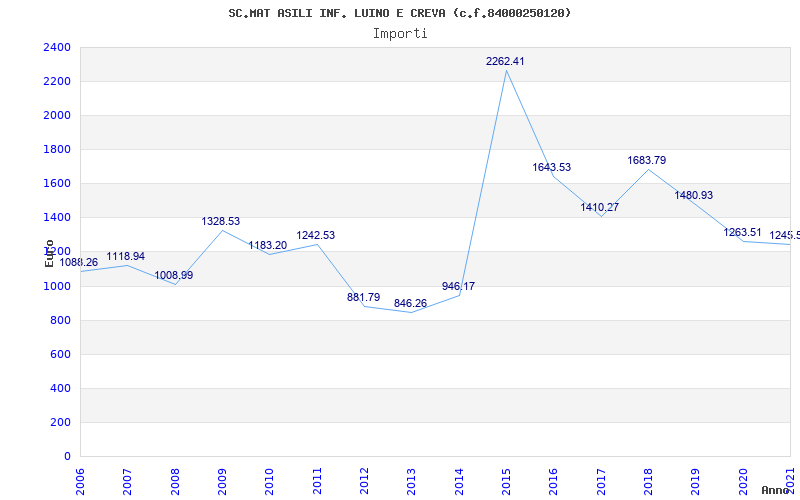Viewport: 800px width, 500px height.
Task: Select the 2008 x-axis year label
Action: pyautogui.click(x=175, y=481)
